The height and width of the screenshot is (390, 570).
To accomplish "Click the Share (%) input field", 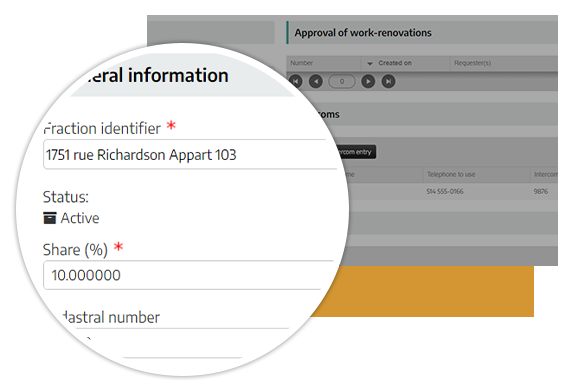I will click(189, 275).
